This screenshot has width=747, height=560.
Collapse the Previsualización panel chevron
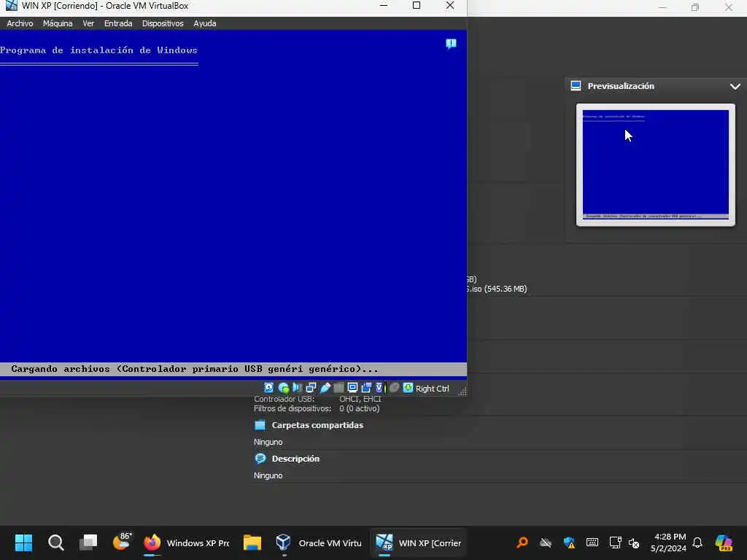pyautogui.click(x=735, y=87)
